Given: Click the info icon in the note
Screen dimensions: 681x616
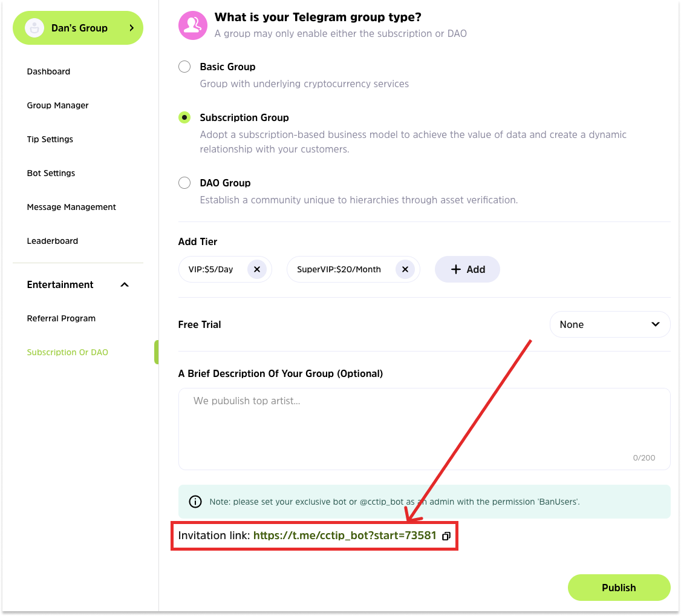Looking at the screenshot, I should (x=195, y=502).
